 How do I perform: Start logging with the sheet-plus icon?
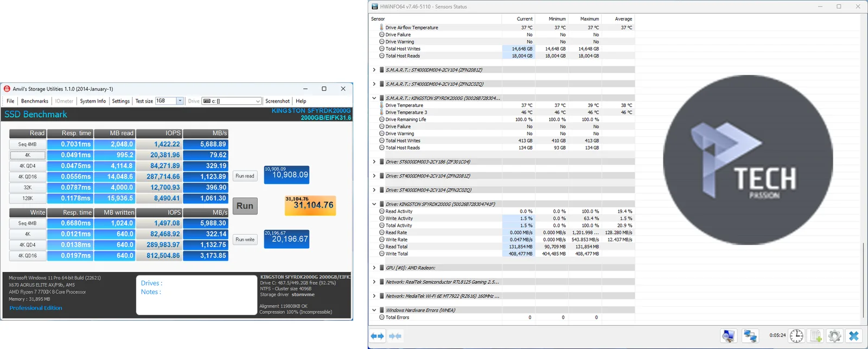click(815, 336)
